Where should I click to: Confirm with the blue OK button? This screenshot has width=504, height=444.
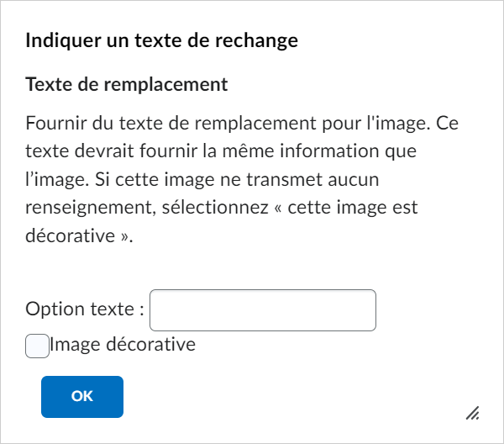coord(82,397)
